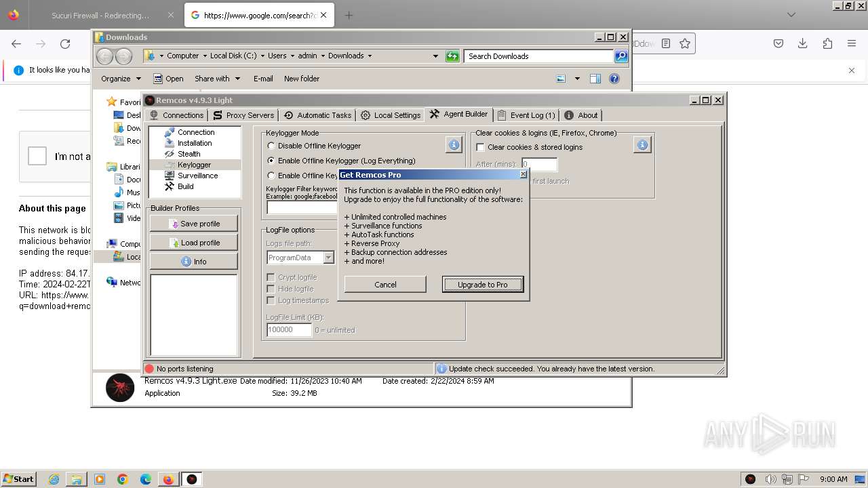868x488 pixels.
Task: Click Explorer help icon
Action: click(614, 79)
